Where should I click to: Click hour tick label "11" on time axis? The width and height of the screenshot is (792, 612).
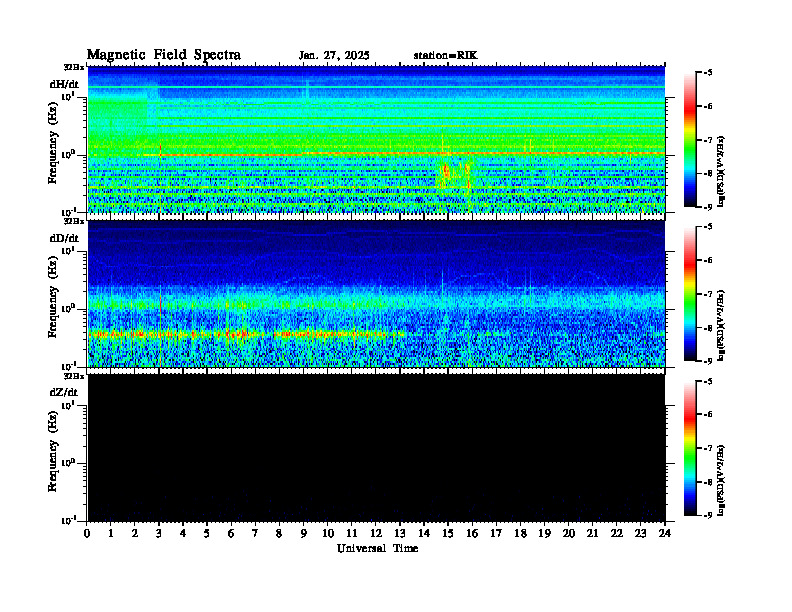[352, 534]
